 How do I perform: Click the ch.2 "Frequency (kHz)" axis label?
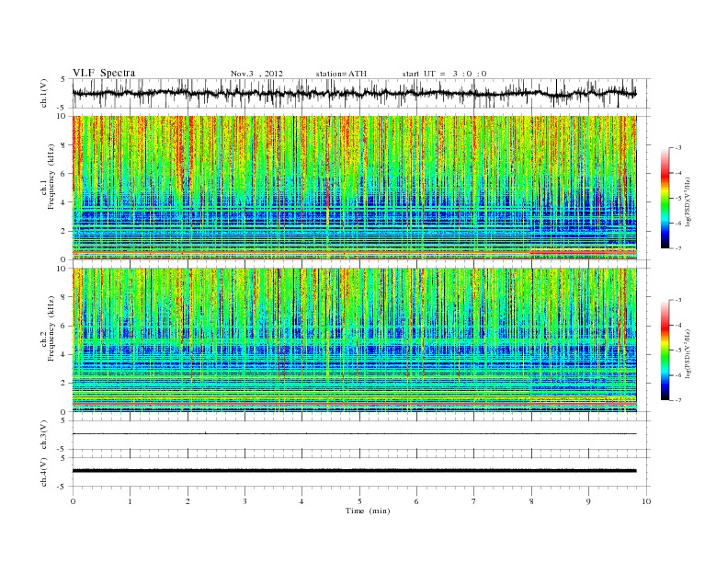(x=51, y=327)
